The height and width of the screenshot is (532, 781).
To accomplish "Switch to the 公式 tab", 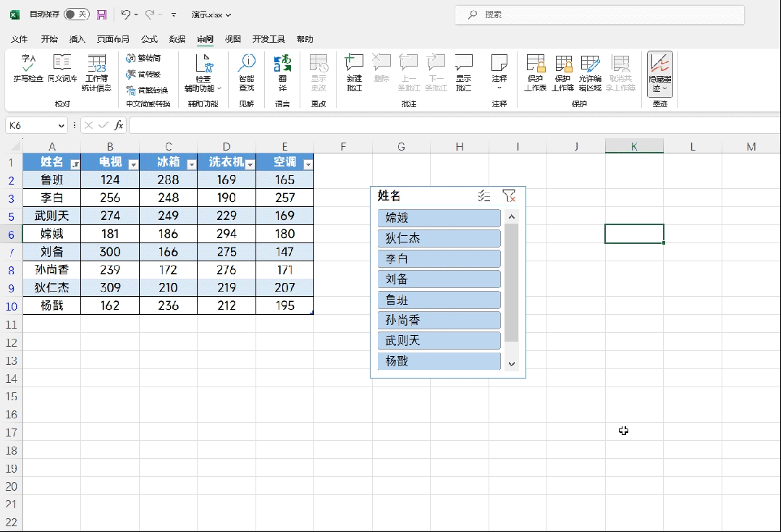I will 149,39.
